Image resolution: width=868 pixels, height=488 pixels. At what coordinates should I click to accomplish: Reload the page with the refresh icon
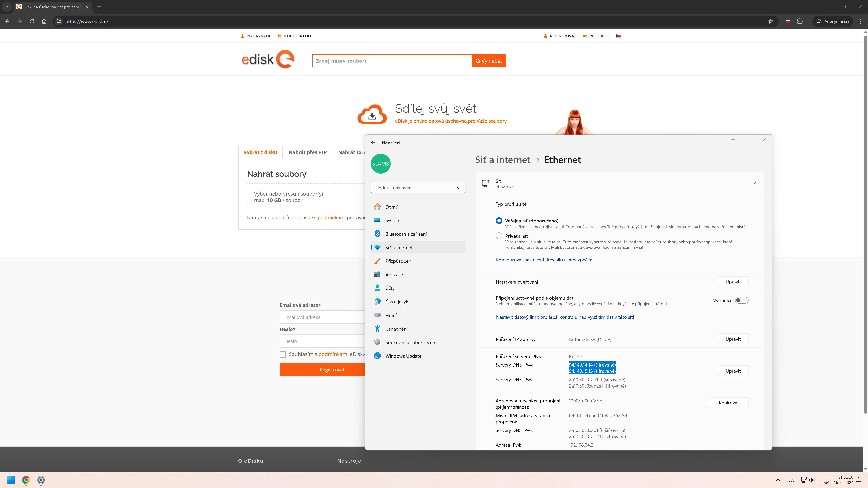(x=32, y=21)
